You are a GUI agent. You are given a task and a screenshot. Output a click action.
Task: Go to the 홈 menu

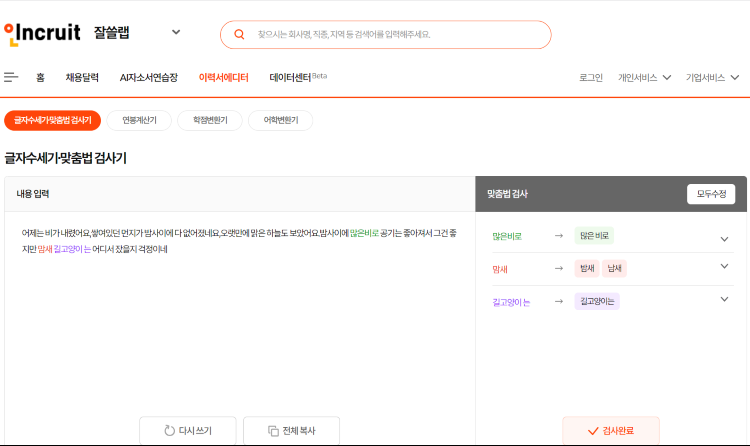coord(41,78)
